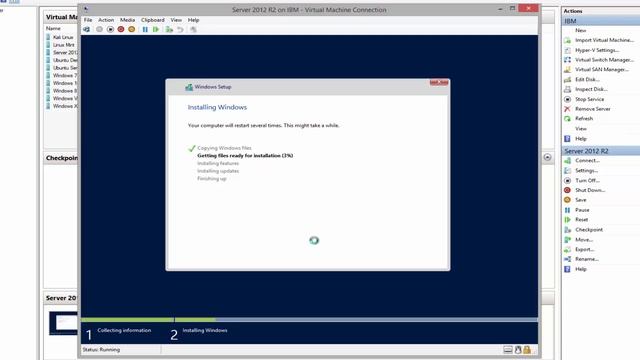
Task: Click the Server 2012 R2 header in Actions
Action: [601, 151]
